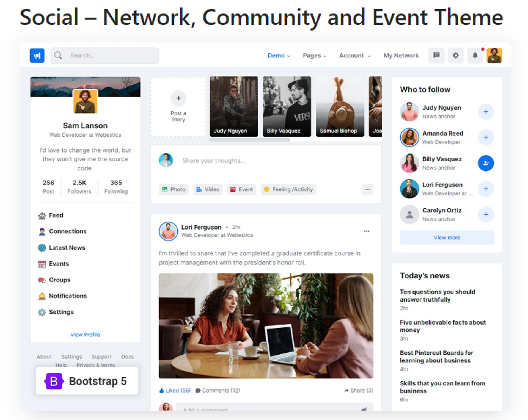This screenshot has width=528, height=420.
Task: Click the Bootstrap 5 logo badge
Action: [x=87, y=381]
